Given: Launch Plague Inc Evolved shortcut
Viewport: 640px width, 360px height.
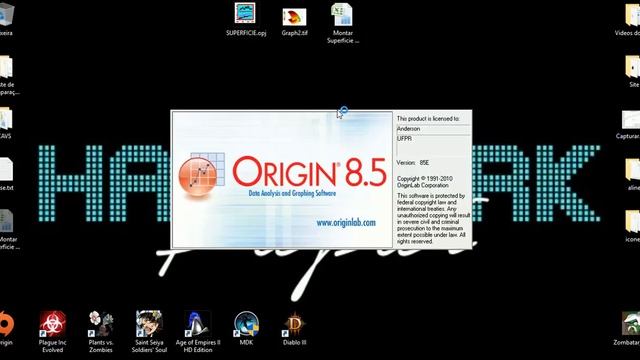Looking at the screenshot, I should (x=52, y=331).
